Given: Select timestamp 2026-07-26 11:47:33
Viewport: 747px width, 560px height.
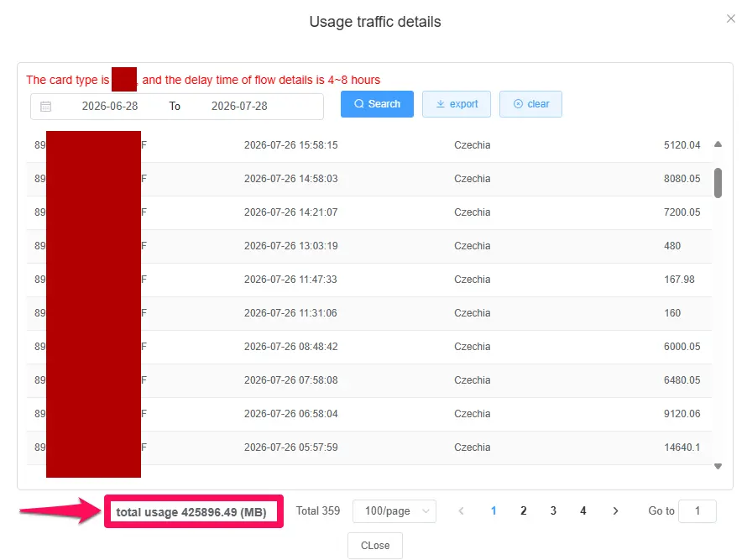Looking at the screenshot, I should click(290, 280).
